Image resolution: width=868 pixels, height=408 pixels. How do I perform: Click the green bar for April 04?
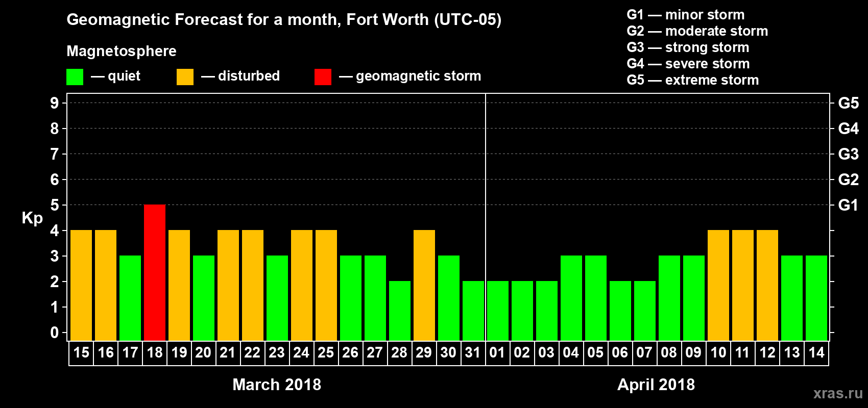571,298
